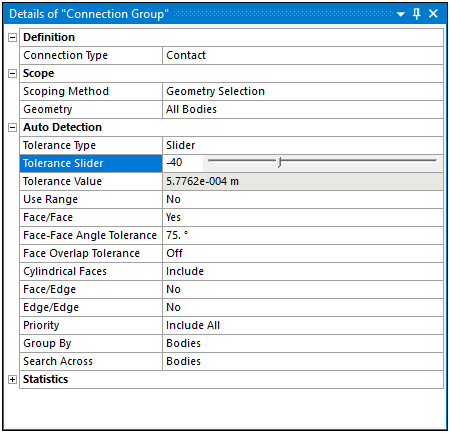This screenshot has height=433, width=450.
Task: Click the Geometry All Bodies field
Action: [x=303, y=109]
